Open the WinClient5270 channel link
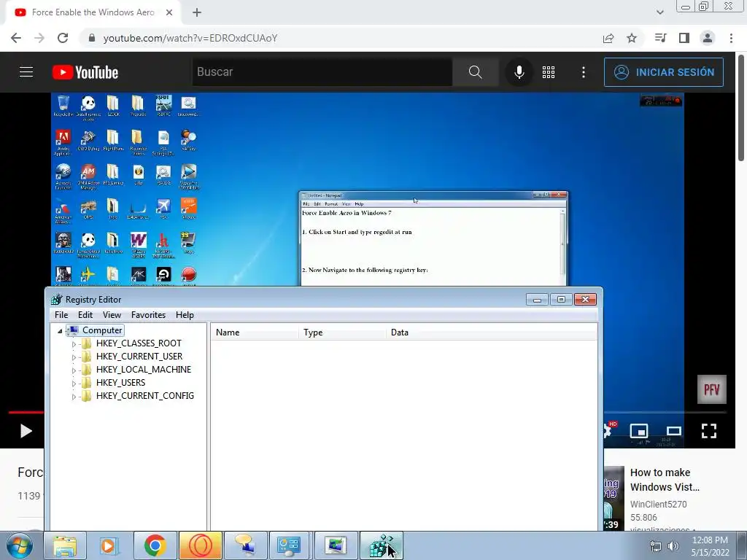The image size is (747, 560). [659, 504]
